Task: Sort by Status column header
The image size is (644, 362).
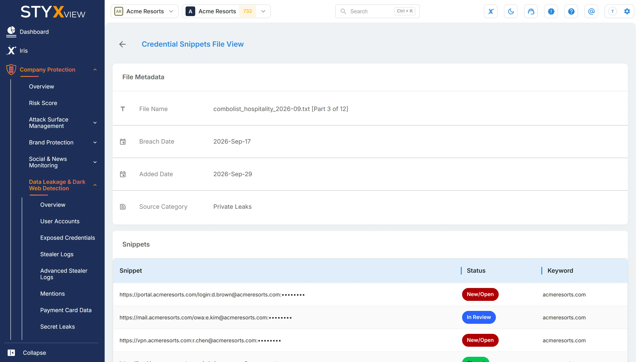Action: click(476, 270)
